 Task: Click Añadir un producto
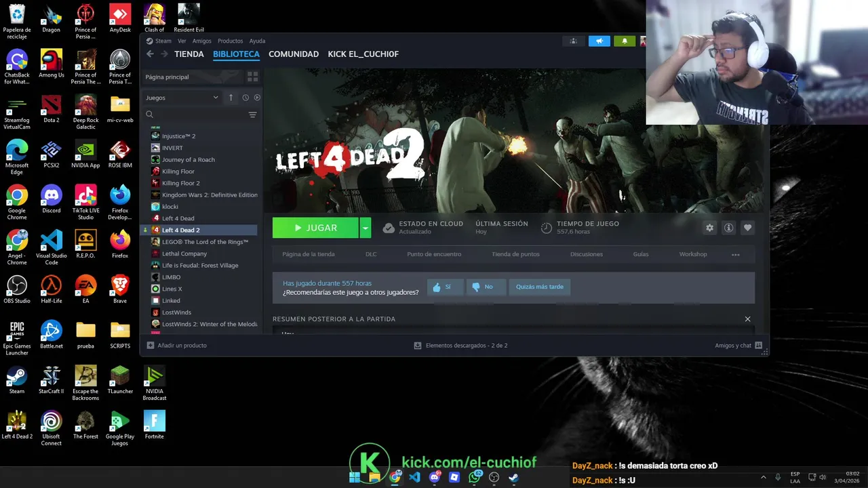point(177,346)
